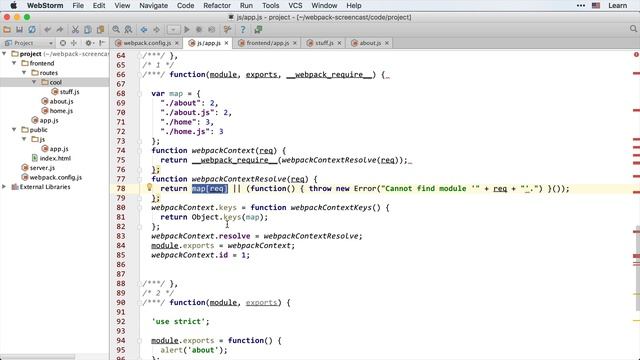Open the Tools menu
Viewport: 640px width, 360px height.
coord(271,6)
